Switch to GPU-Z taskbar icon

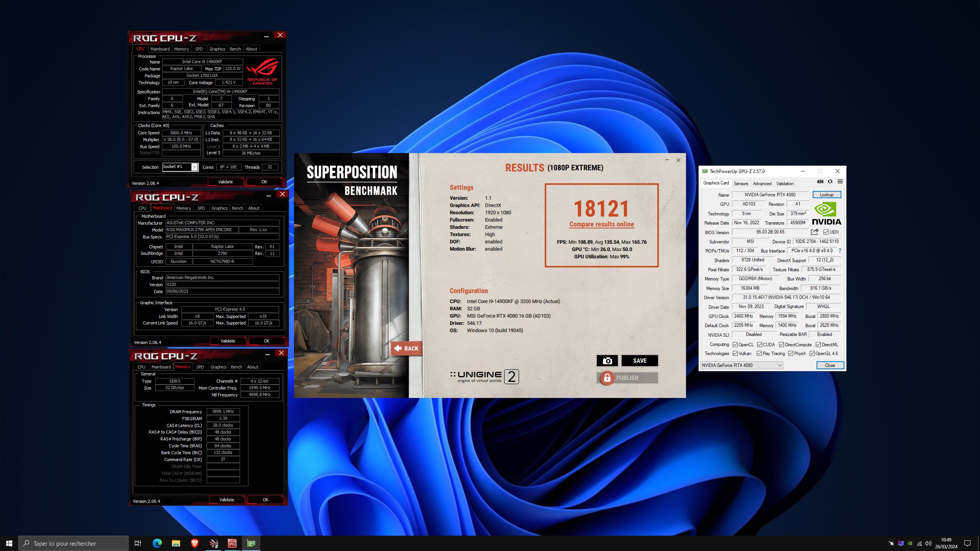(x=251, y=543)
